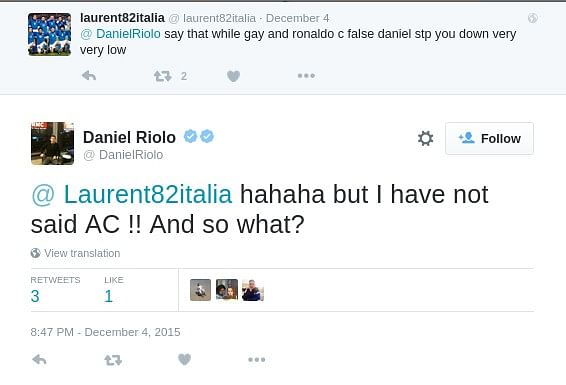Retweet Daniel Riolo's tweet

[x=113, y=360]
